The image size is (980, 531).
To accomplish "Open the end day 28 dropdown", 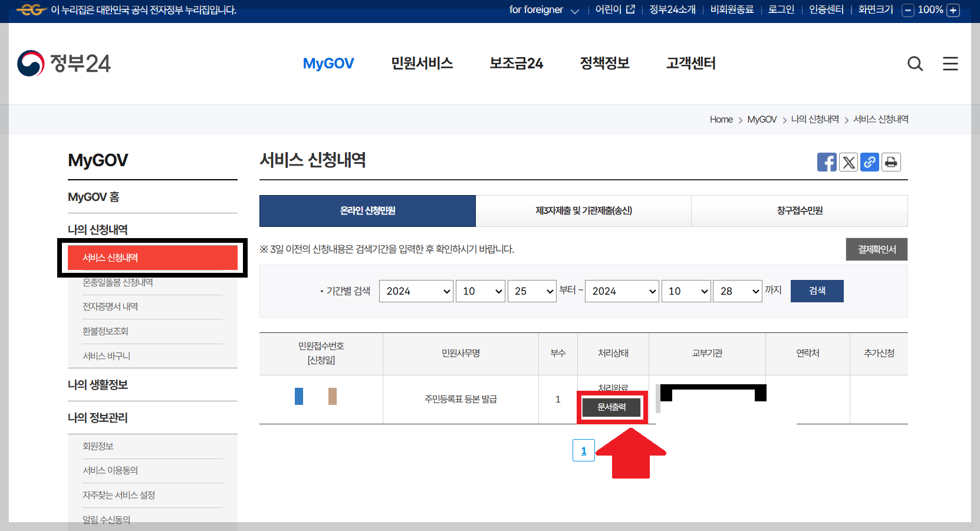I will coord(738,291).
